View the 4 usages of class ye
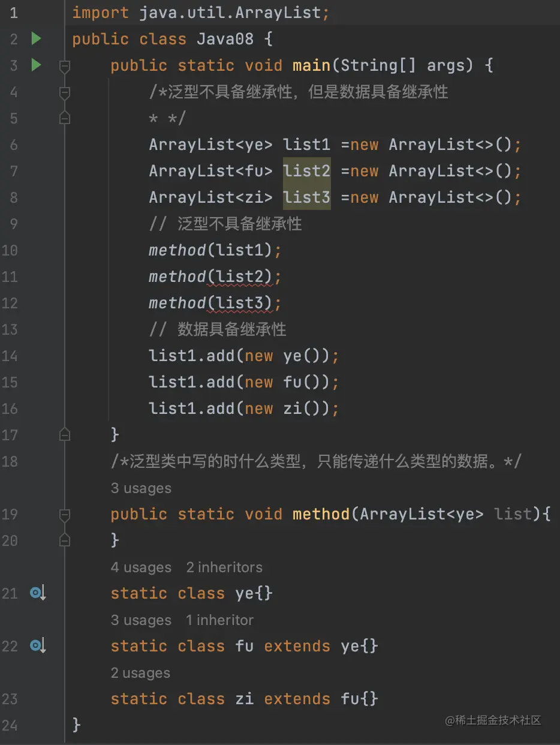This screenshot has width=560, height=745. (141, 567)
